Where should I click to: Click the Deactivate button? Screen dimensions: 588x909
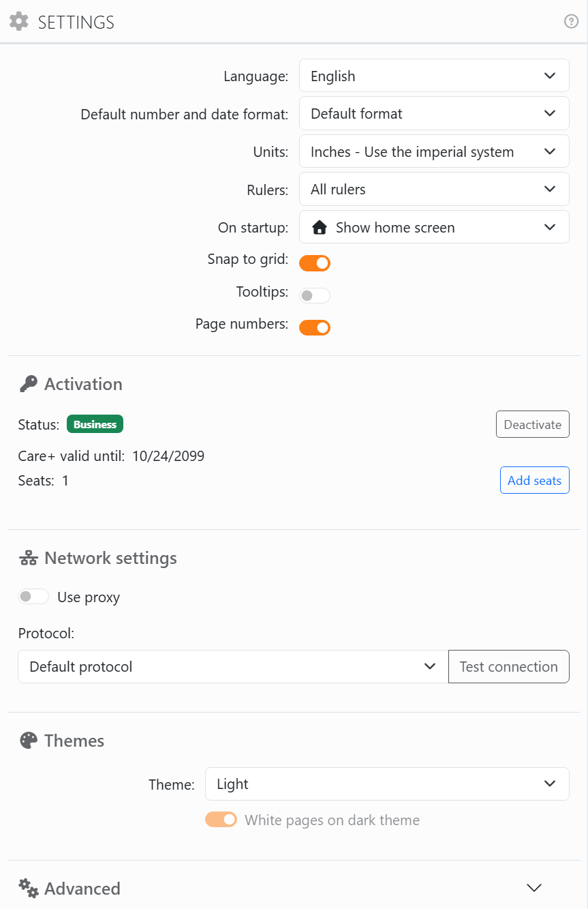tap(533, 424)
